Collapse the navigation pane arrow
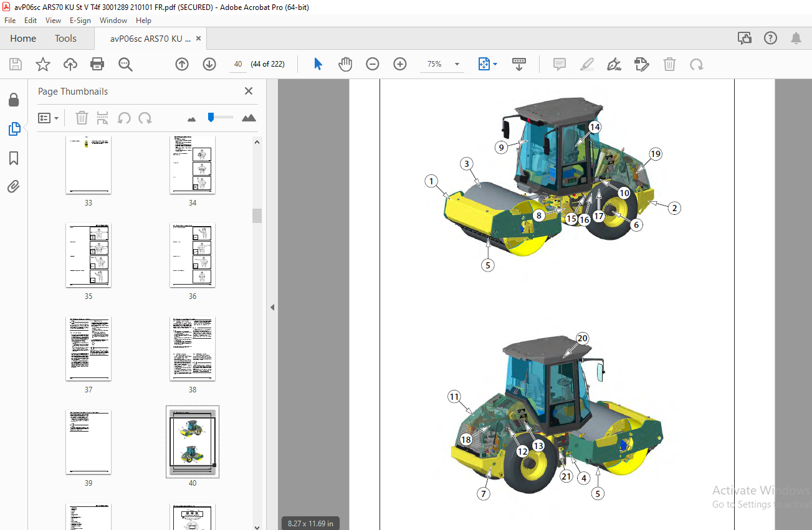Viewport: 812px width, 530px height. [x=272, y=307]
